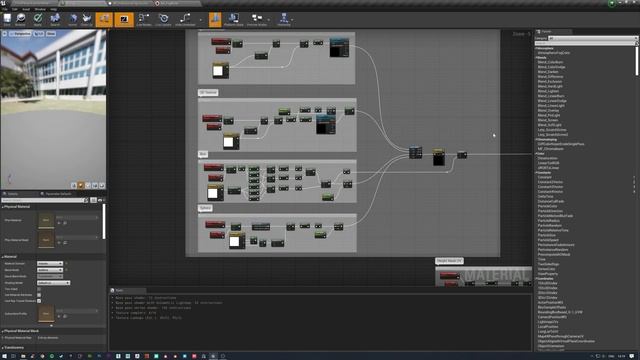
Task: Open the Search toolbar tool
Action: coord(55,19)
